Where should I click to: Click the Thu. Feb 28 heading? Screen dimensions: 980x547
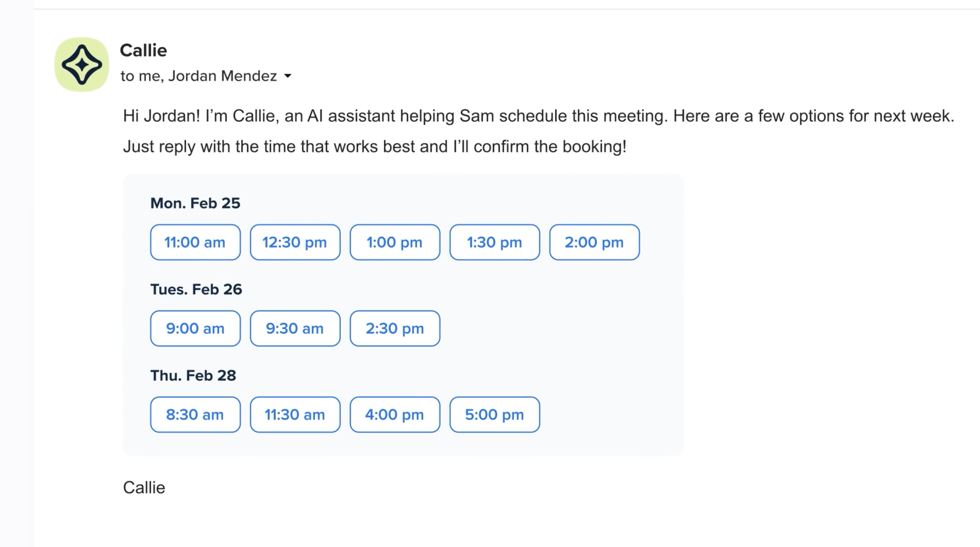[x=193, y=376]
